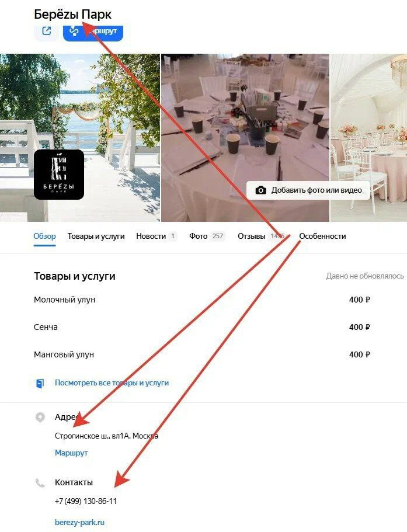Click the address location pin icon
The width and height of the screenshot is (407, 532).
point(40,418)
